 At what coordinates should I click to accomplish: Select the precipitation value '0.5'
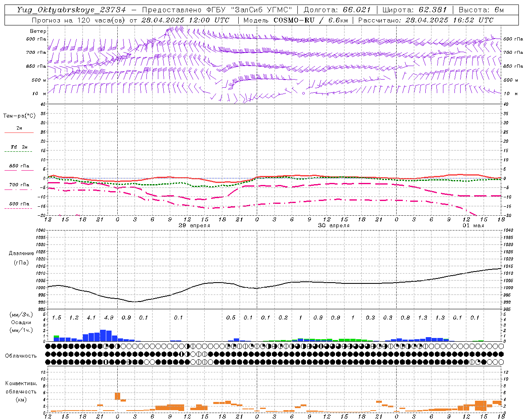pyautogui.click(x=231, y=318)
